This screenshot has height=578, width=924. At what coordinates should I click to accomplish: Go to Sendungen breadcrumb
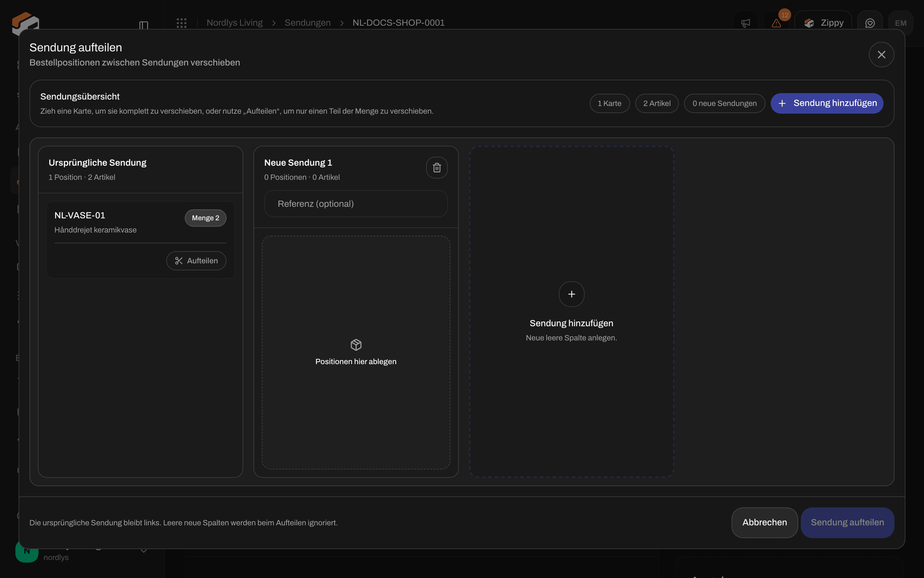[x=307, y=22]
